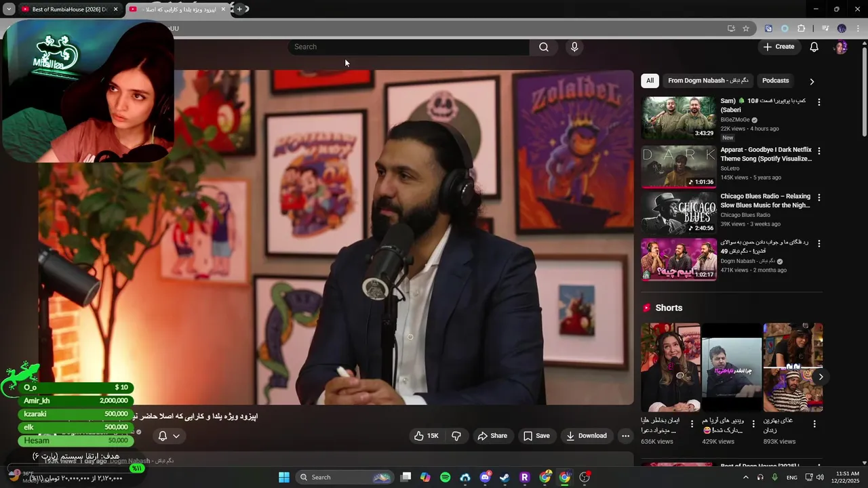The height and width of the screenshot is (488, 868).
Task: Click the YouTube search magnifier button
Action: coord(544,47)
